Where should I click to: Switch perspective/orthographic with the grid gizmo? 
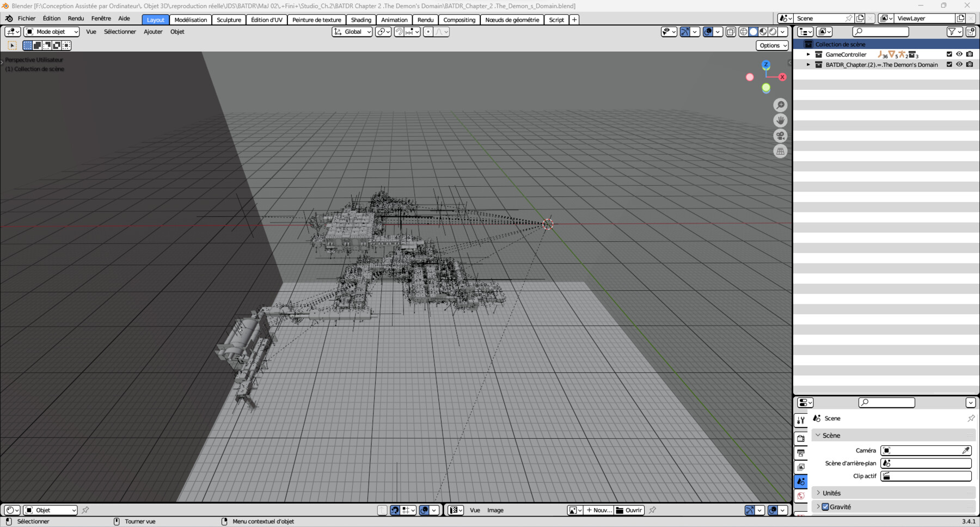pyautogui.click(x=780, y=151)
